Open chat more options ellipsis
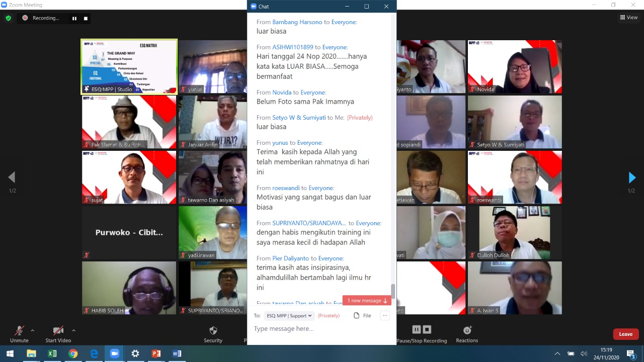This screenshot has width=644, height=362. coord(385,316)
